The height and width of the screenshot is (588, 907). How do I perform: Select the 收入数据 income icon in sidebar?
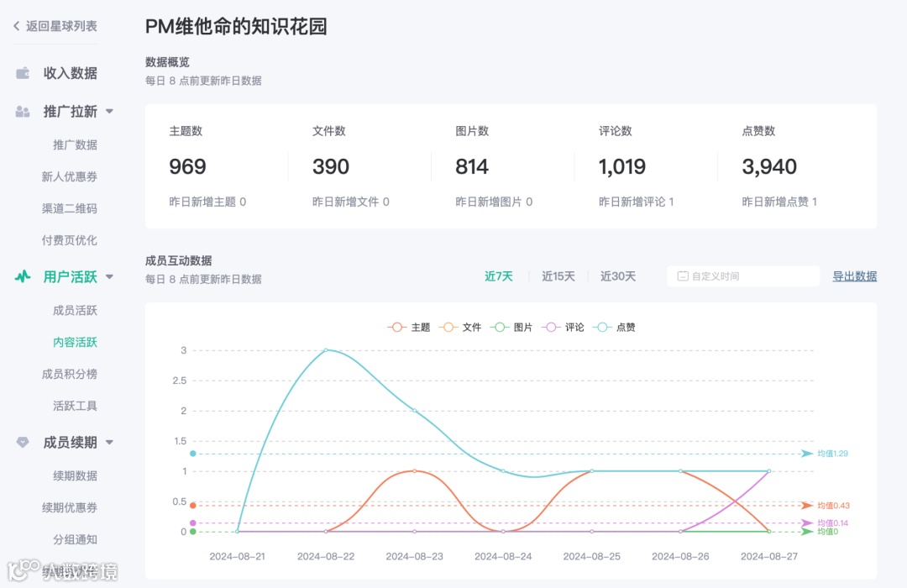point(23,73)
